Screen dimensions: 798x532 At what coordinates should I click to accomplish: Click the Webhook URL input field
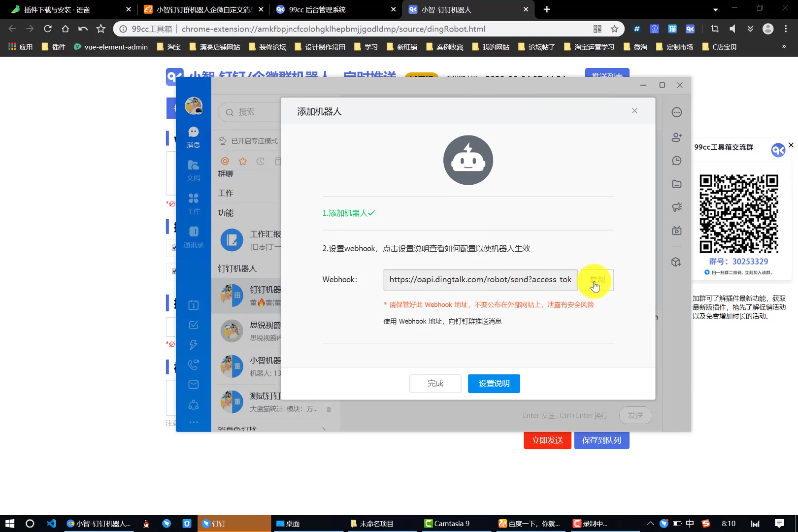click(x=480, y=279)
